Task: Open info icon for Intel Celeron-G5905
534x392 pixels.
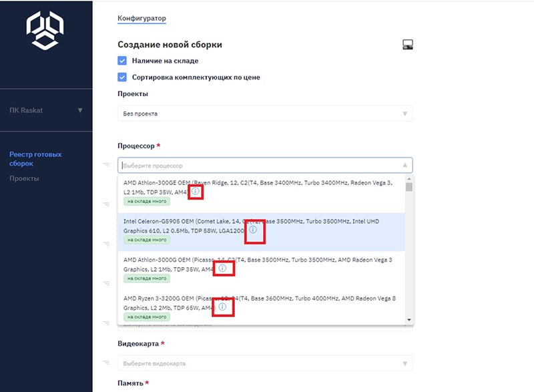Action: pyautogui.click(x=254, y=230)
